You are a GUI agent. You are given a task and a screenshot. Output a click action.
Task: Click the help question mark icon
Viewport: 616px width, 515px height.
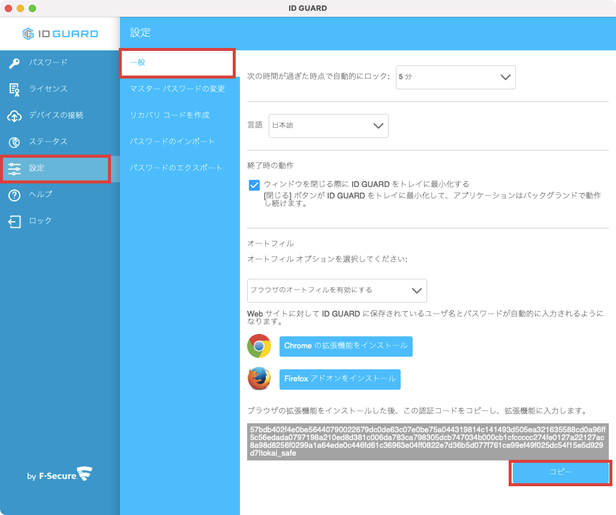pyautogui.click(x=15, y=195)
